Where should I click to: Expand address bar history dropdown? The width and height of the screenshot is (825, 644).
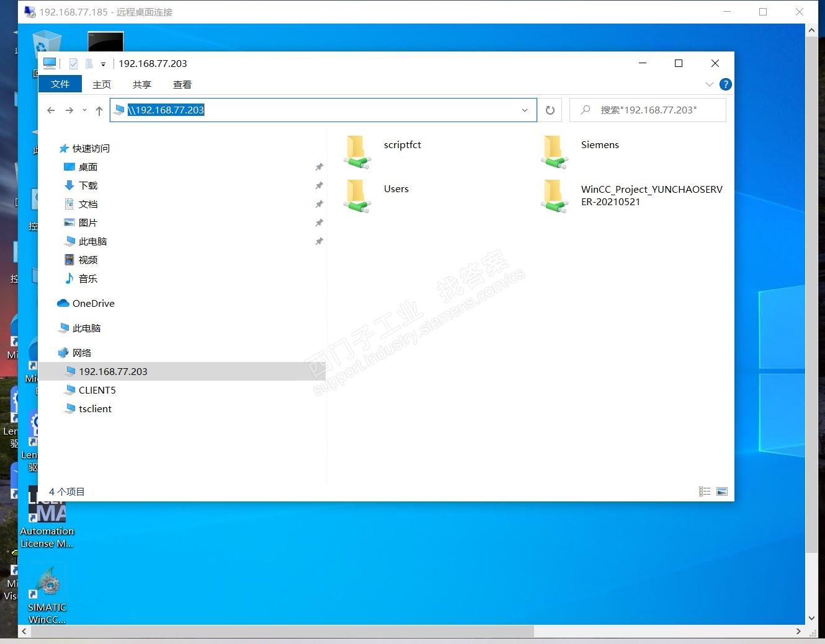point(525,110)
